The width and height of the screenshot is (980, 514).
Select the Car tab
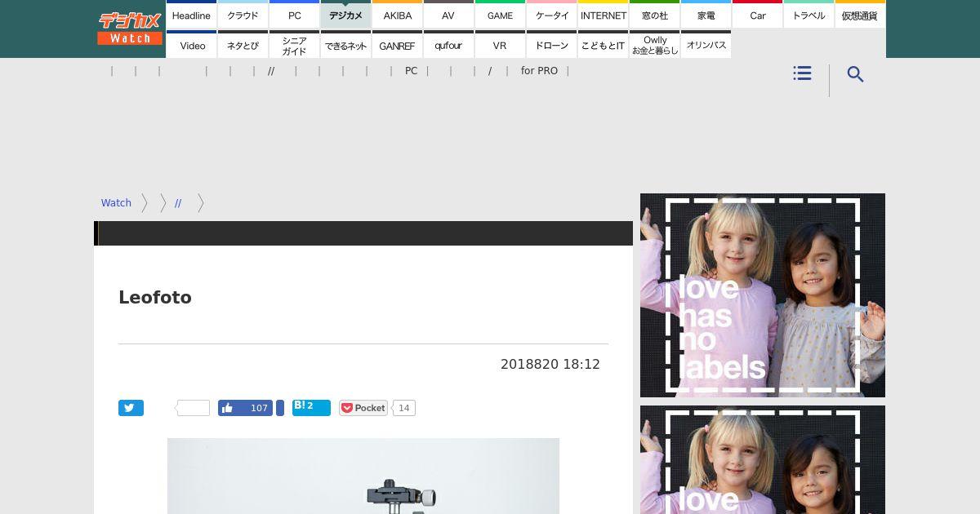[x=757, y=15]
